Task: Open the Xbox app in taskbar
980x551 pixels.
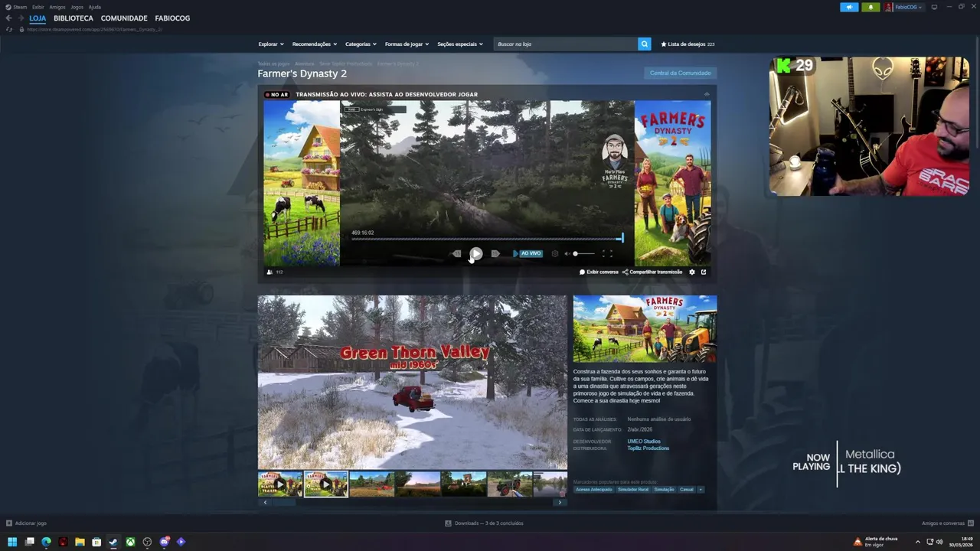Action: pos(130,542)
